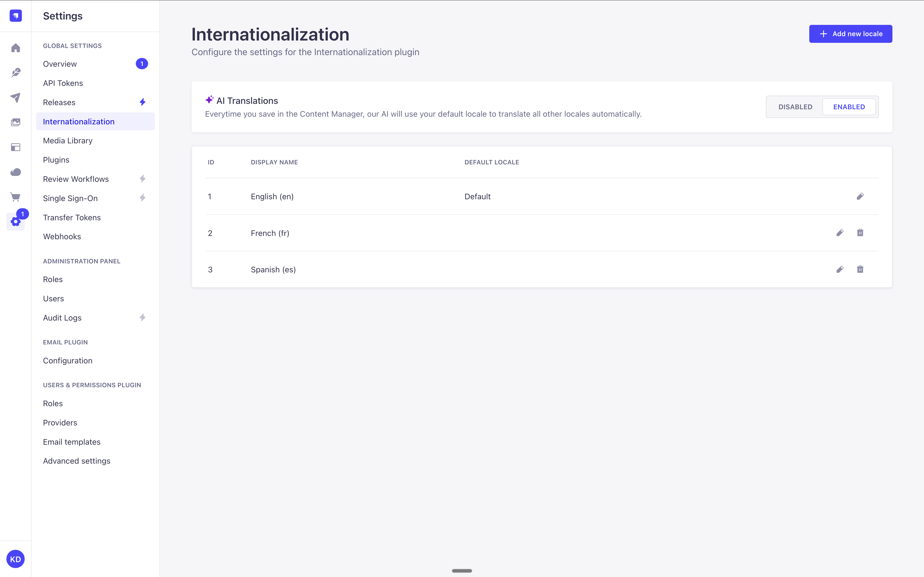Switch to the Internationalization settings tab

coord(78,121)
